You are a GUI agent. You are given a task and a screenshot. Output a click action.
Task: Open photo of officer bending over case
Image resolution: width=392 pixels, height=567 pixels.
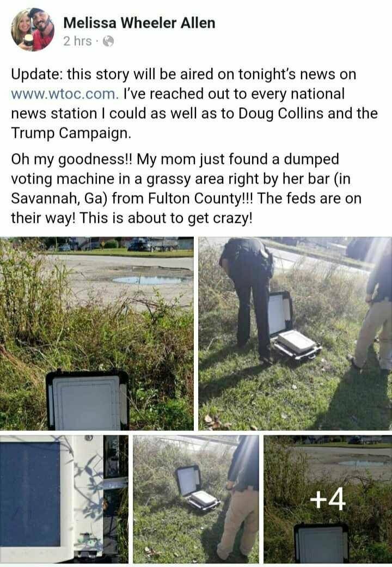coord(295,333)
